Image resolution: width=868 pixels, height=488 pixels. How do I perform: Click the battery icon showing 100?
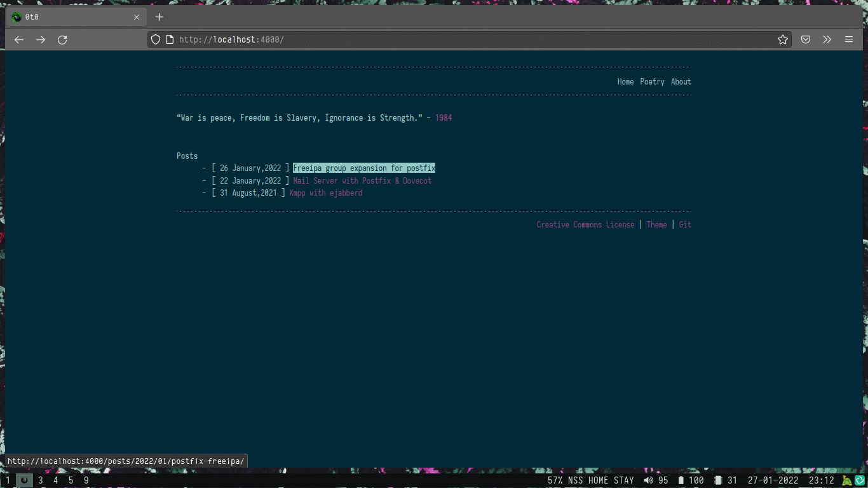(x=681, y=480)
